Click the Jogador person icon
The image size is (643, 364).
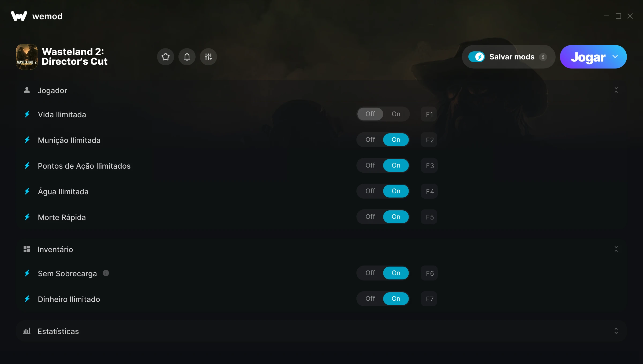27,90
